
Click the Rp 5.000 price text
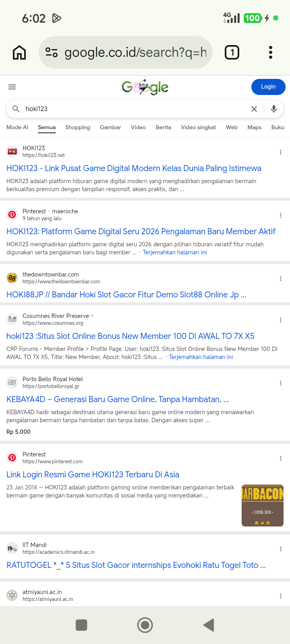[x=19, y=432]
